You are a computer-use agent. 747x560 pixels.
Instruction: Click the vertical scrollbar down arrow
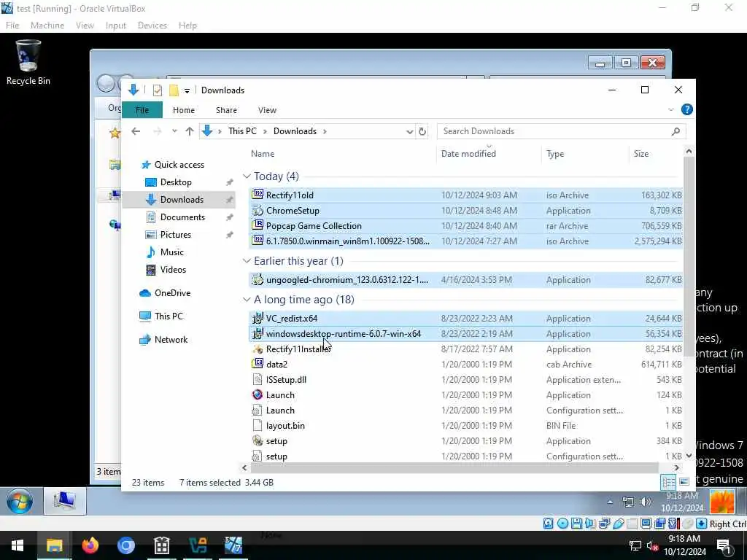point(689,456)
